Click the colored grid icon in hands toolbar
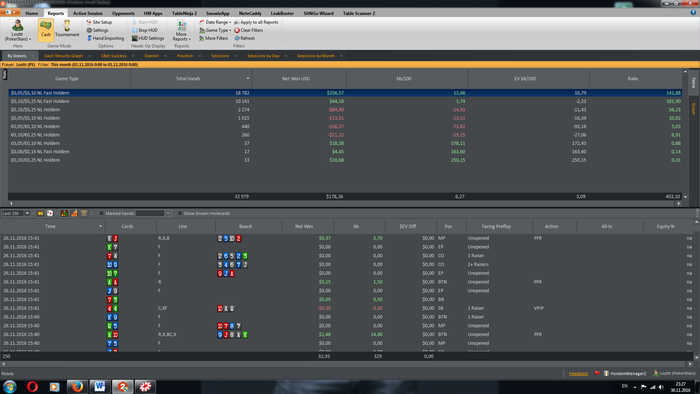Viewport: 700px width, 394px height. coord(64,213)
